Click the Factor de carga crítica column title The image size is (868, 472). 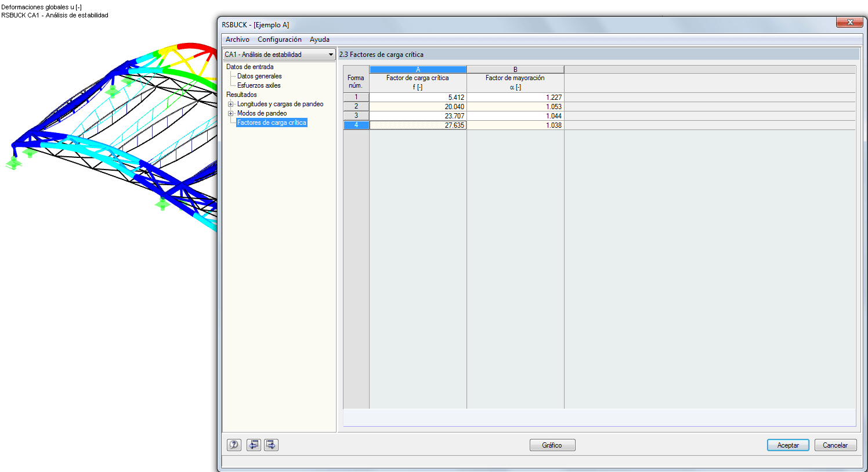pos(418,78)
